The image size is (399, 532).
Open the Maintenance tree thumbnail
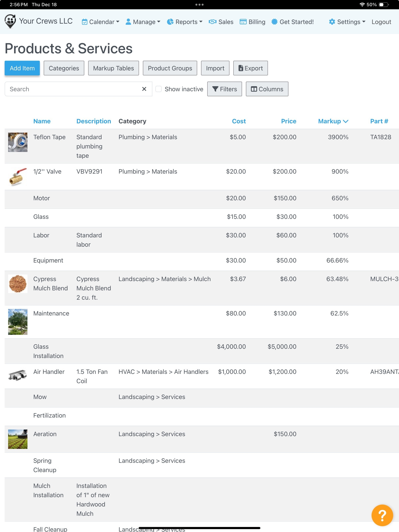click(18, 322)
